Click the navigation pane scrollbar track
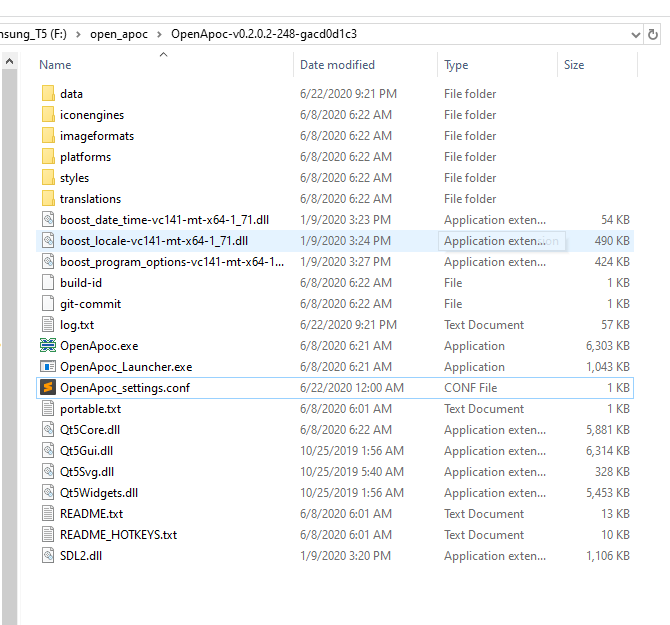Image resolution: width=670 pixels, height=625 pixels. click(x=9, y=346)
